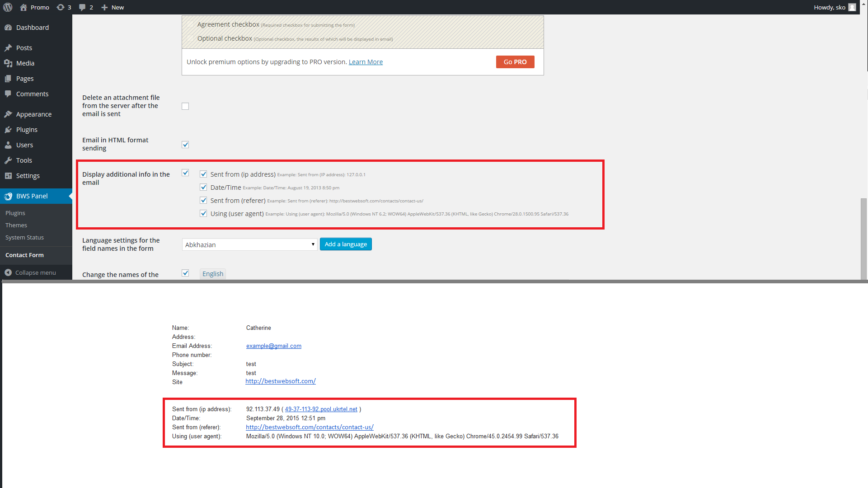Click Collapse menu text
Viewport: 868px width, 488px height.
36,272
